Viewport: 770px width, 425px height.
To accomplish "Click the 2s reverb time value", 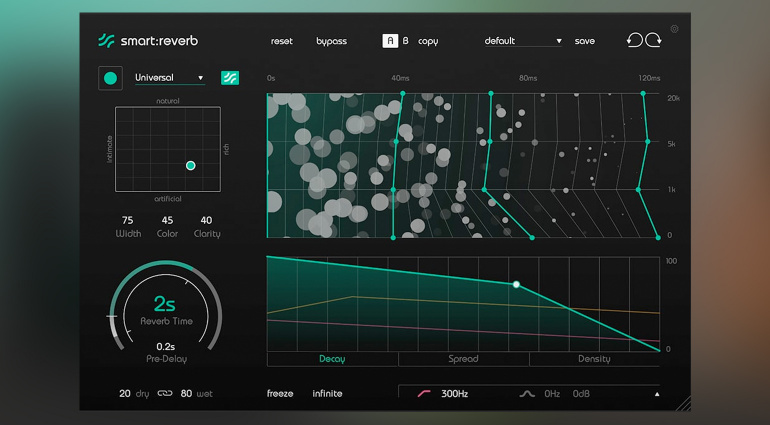I will coord(165,304).
